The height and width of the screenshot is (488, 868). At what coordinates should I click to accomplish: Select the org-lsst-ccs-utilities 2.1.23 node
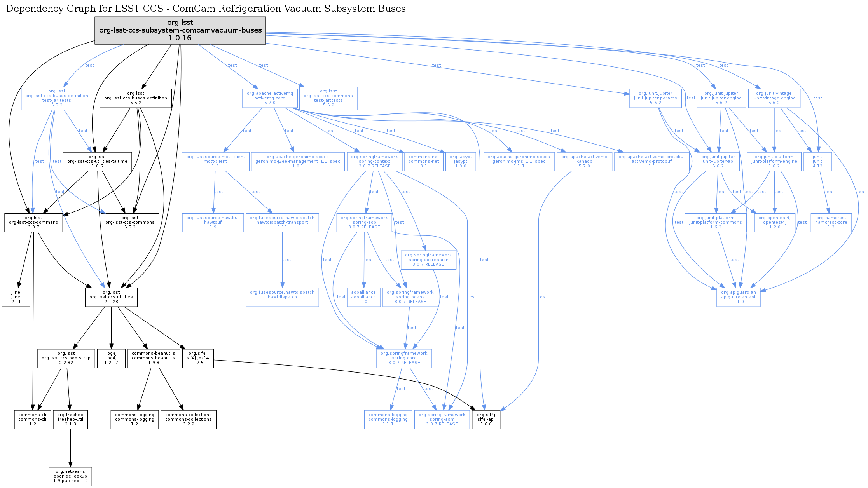click(x=111, y=297)
